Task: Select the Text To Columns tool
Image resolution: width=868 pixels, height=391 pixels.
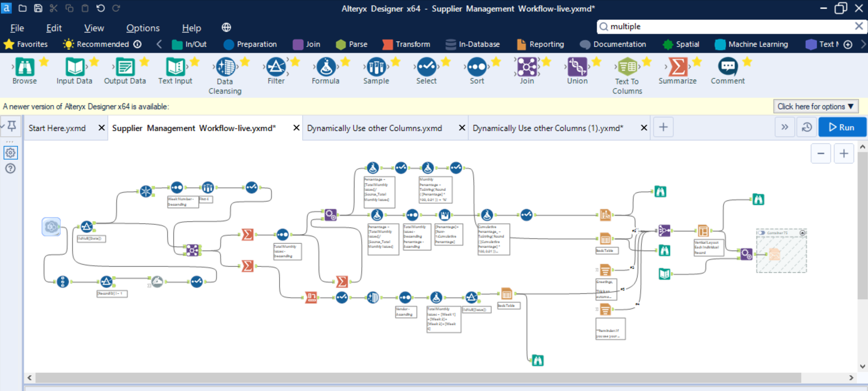Action: (x=627, y=76)
